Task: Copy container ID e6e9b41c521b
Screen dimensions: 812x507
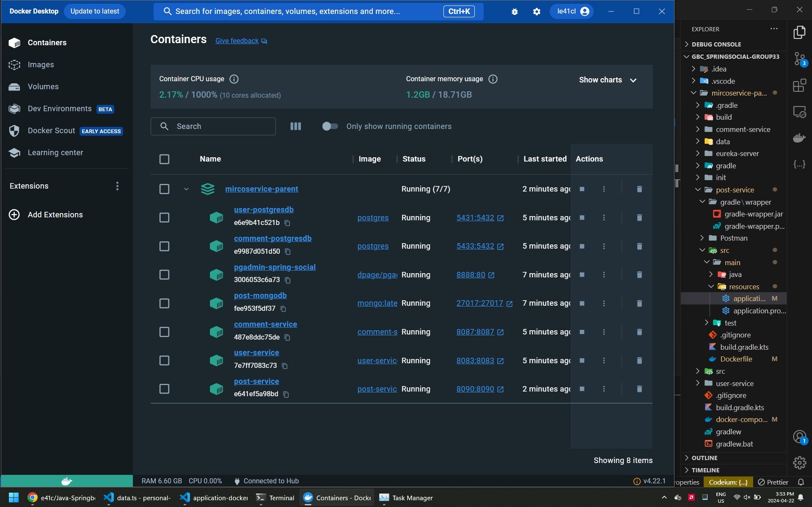Action: pyautogui.click(x=287, y=223)
